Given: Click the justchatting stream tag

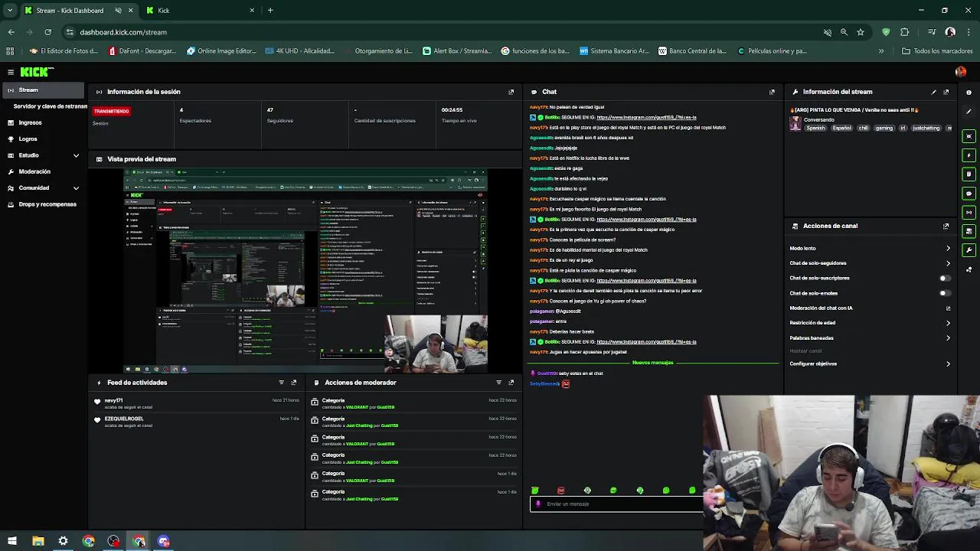Looking at the screenshot, I should pyautogui.click(x=926, y=129).
